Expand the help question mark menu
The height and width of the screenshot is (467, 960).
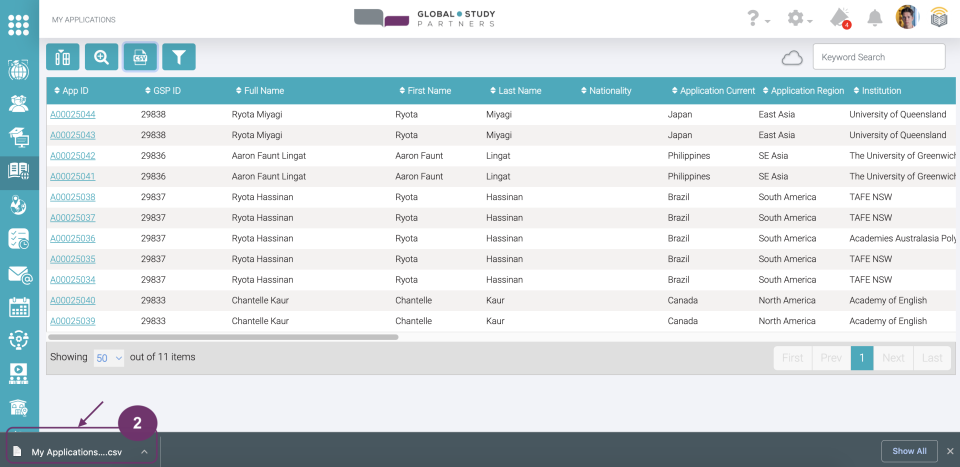point(758,18)
